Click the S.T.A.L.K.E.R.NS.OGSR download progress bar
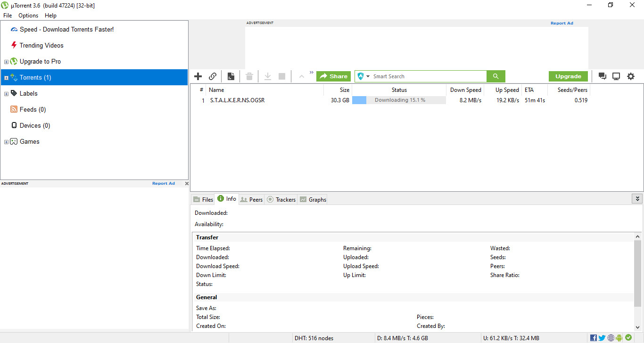Screen dimensions: 644x343 399,100
